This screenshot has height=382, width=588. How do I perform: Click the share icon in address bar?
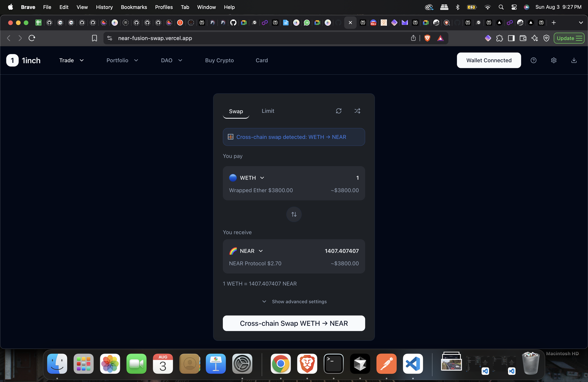click(413, 38)
